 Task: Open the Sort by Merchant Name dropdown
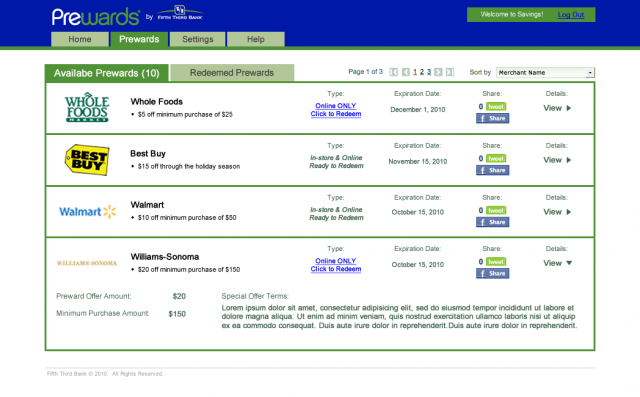pyautogui.click(x=545, y=73)
